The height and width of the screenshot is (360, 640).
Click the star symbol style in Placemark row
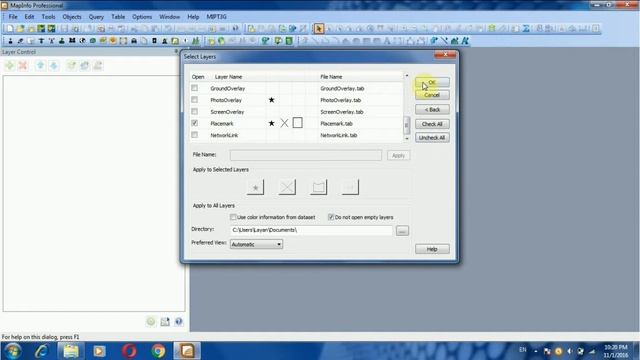[271, 123]
